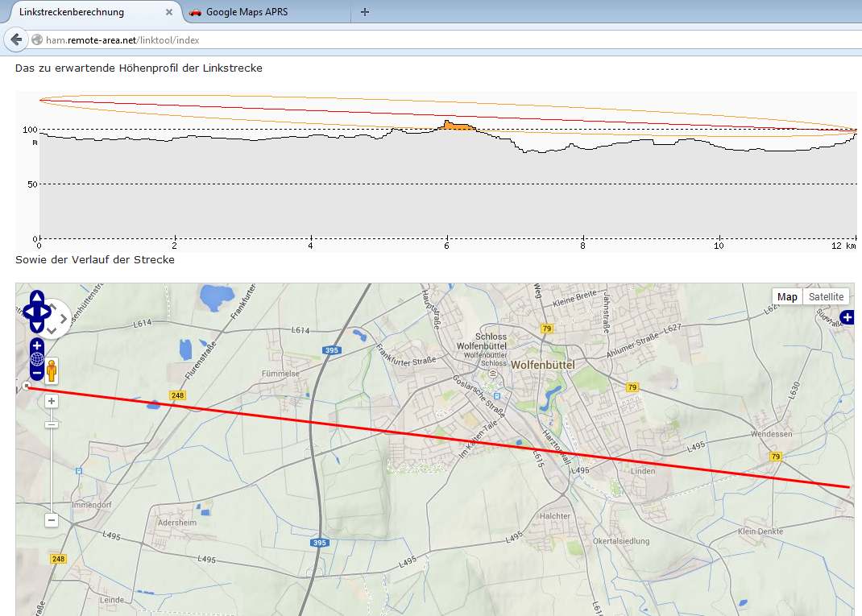Click blue plus zoom-in button
The image size is (862, 616).
[37, 345]
